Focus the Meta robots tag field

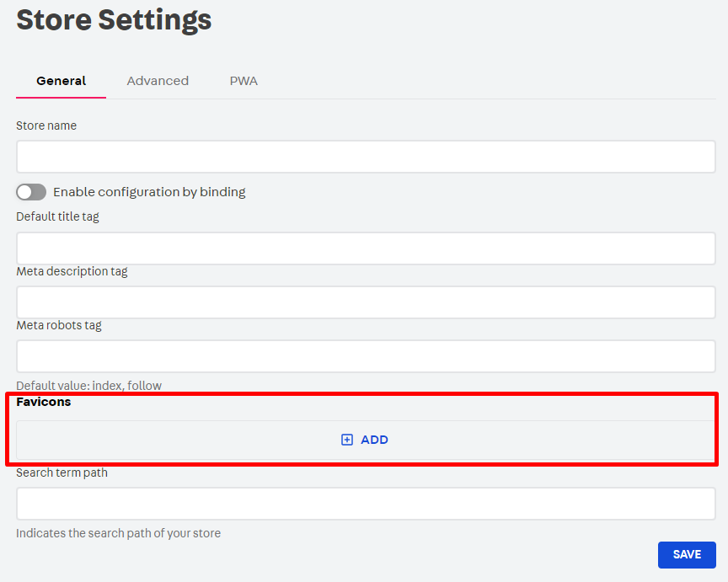point(366,356)
